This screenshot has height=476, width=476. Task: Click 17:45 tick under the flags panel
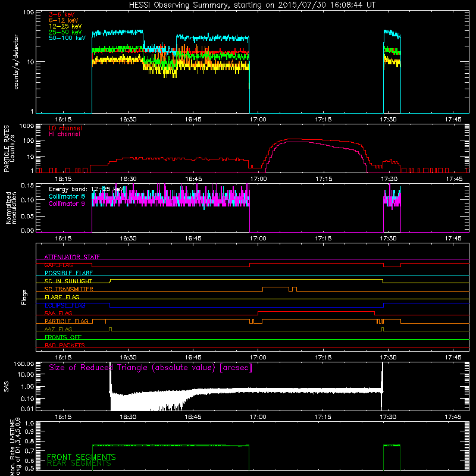pos(453,358)
